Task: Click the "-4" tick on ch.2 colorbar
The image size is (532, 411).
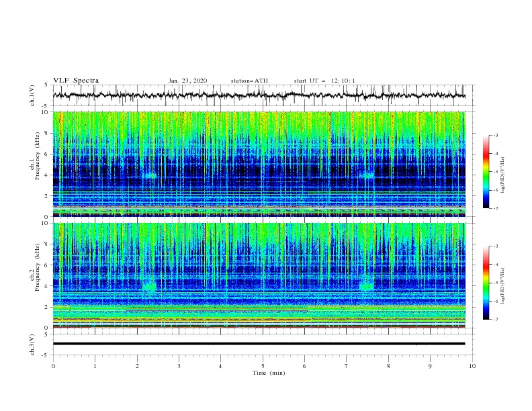Action: coord(495,265)
